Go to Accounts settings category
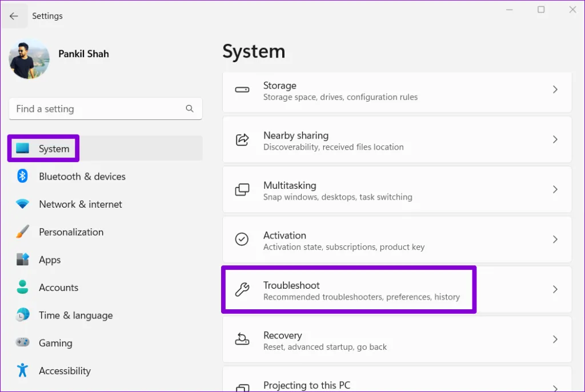Screen dimensions: 585x392 [58, 288]
